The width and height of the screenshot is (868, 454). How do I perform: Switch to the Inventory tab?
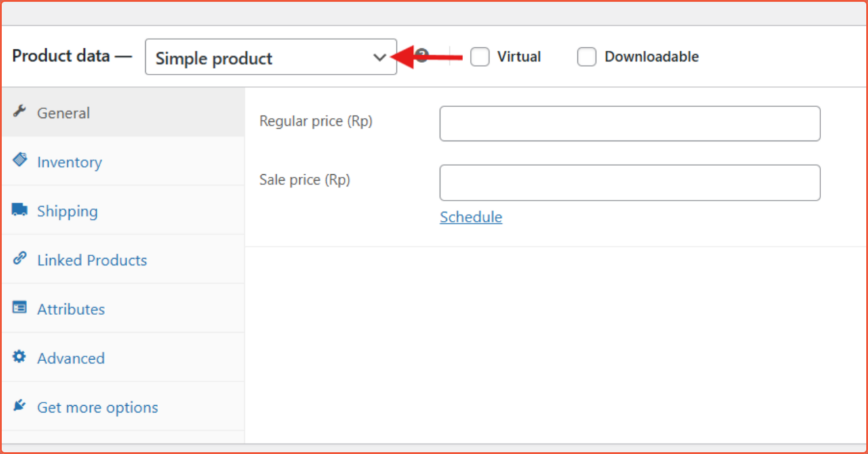pyautogui.click(x=69, y=162)
